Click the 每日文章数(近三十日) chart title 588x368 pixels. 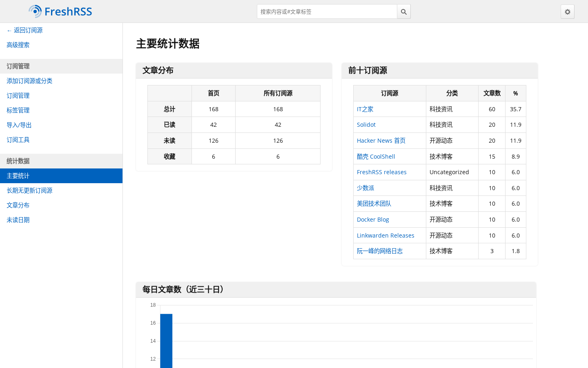click(x=184, y=289)
